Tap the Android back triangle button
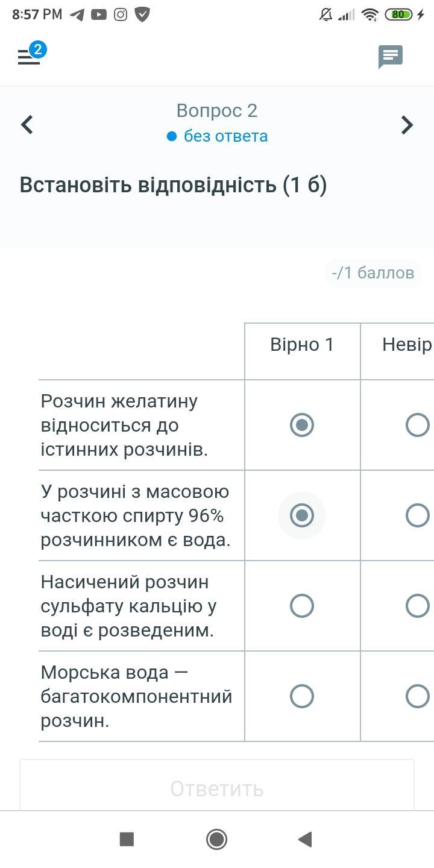434x868 pixels. [x=305, y=839]
